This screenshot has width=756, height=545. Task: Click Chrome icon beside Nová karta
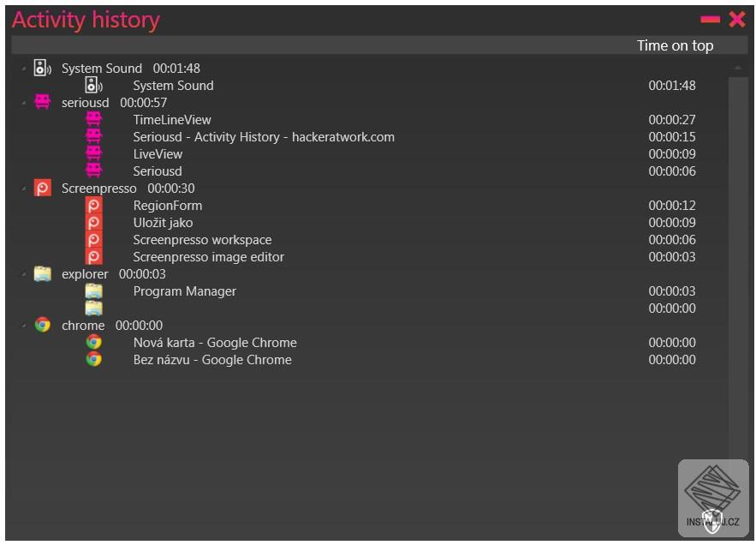coord(93,342)
